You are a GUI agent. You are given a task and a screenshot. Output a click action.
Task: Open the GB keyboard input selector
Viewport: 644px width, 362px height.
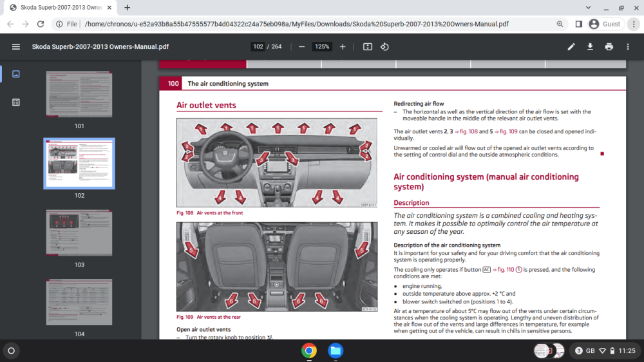[590, 351]
